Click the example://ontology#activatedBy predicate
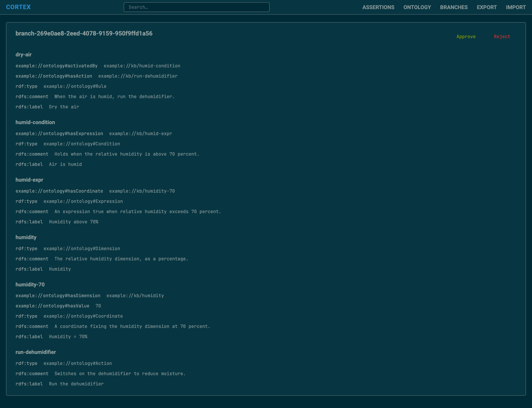 click(x=56, y=66)
